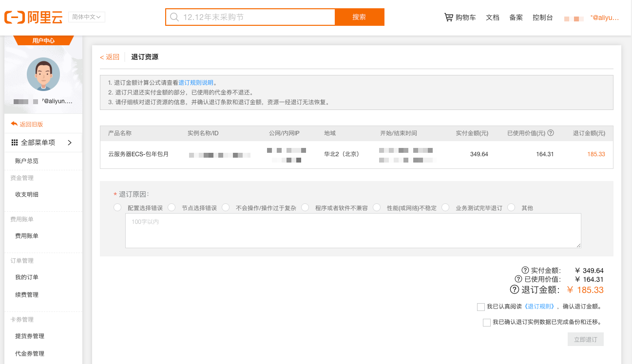Click the 返回 back link
632x364 pixels.
pos(110,57)
